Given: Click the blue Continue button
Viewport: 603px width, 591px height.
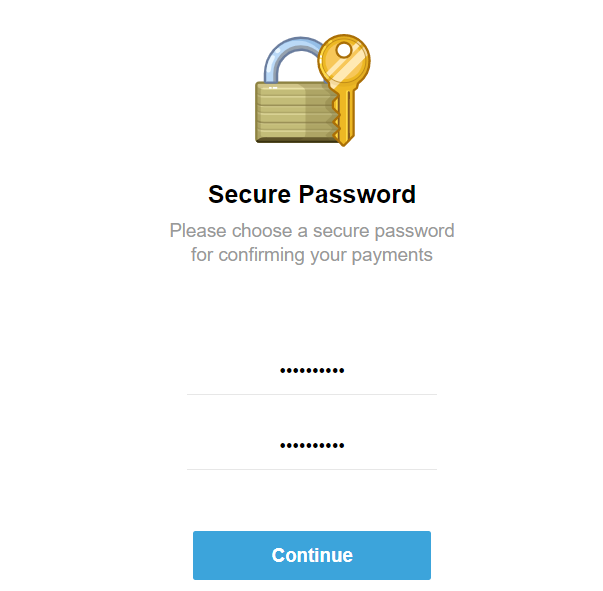Looking at the screenshot, I should pyautogui.click(x=312, y=555).
